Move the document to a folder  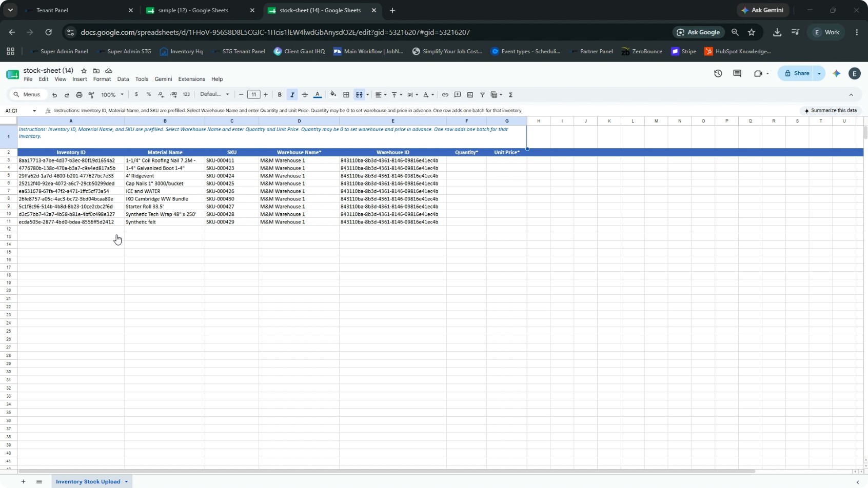(x=96, y=71)
